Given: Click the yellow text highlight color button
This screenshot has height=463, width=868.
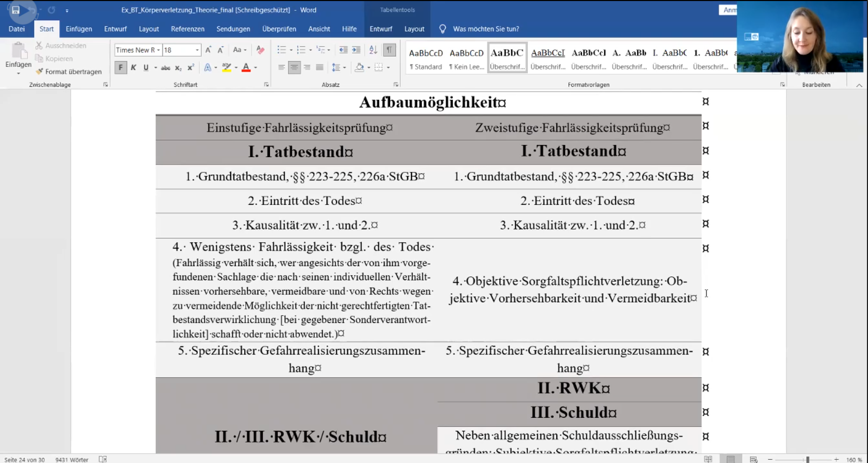Looking at the screenshot, I should coord(227,67).
